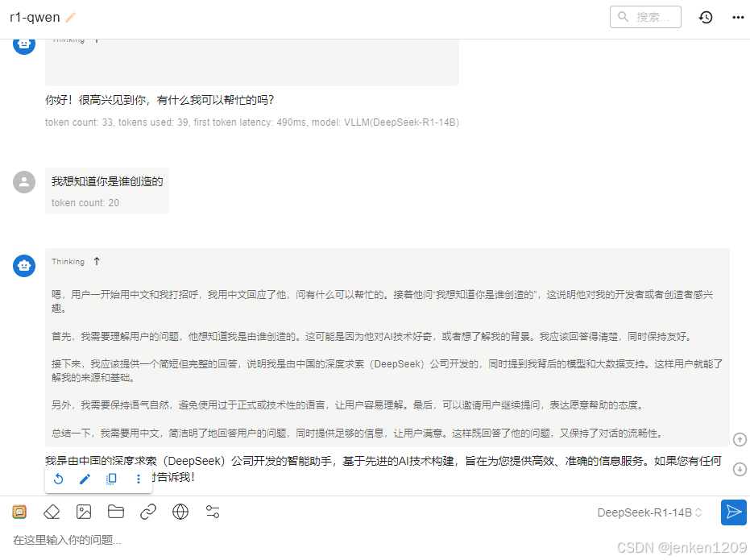Click the token stats line with VLLM(DeepSeek-R1-14B)
Screen dimensions: 750x560
click(252, 122)
